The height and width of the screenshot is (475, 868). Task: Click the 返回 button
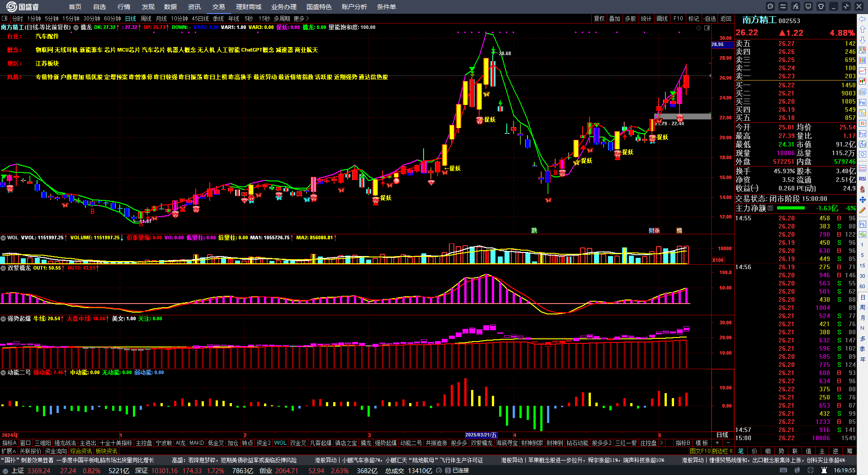[x=726, y=19]
